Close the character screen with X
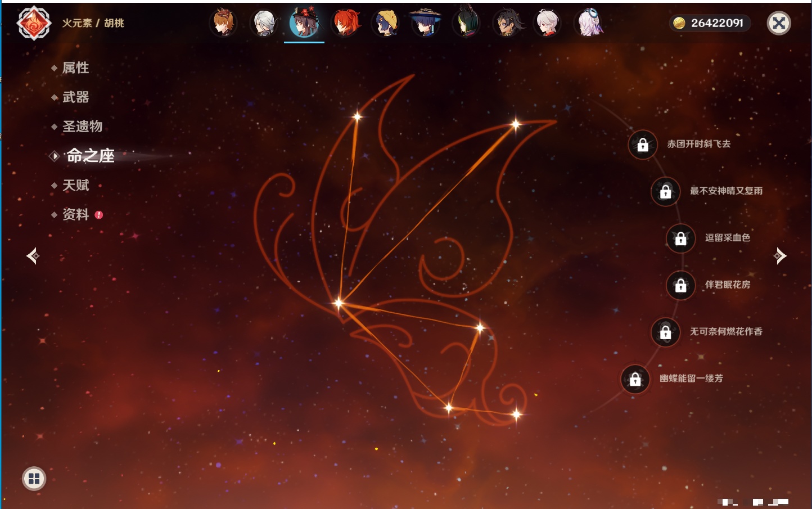The image size is (812, 509). click(x=779, y=23)
